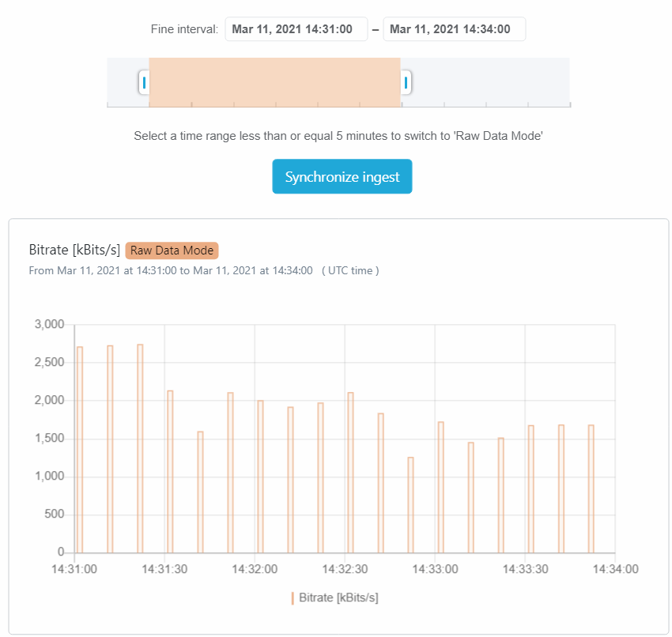This screenshot has width=672, height=637.
Task: Click the 1,500 y-axis label
Action: coord(49,438)
